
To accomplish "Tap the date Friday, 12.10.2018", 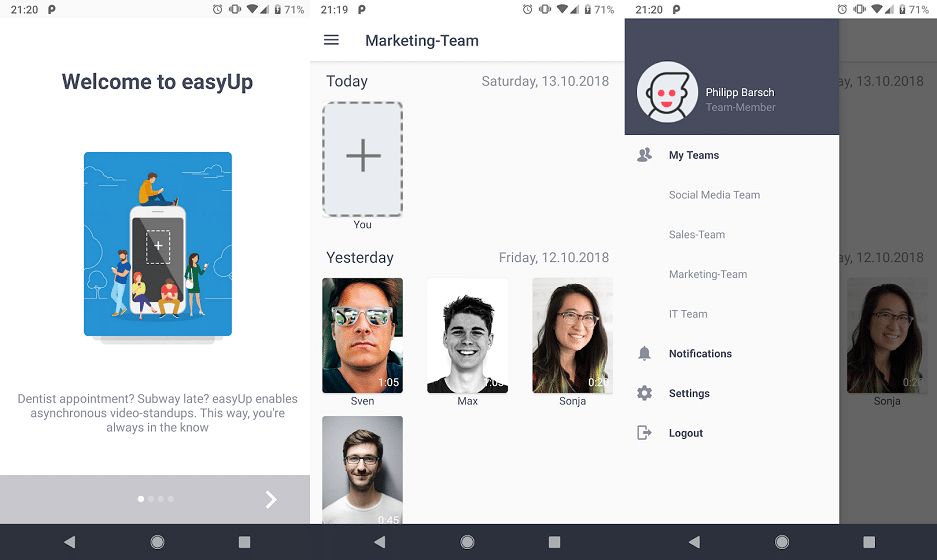I will click(554, 258).
